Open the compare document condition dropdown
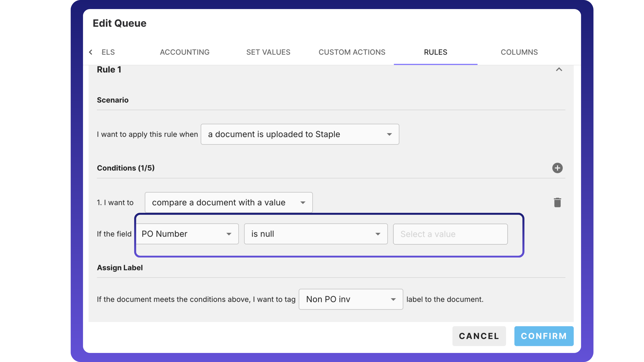The width and height of the screenshot is (644, 362). click(228, 202)
